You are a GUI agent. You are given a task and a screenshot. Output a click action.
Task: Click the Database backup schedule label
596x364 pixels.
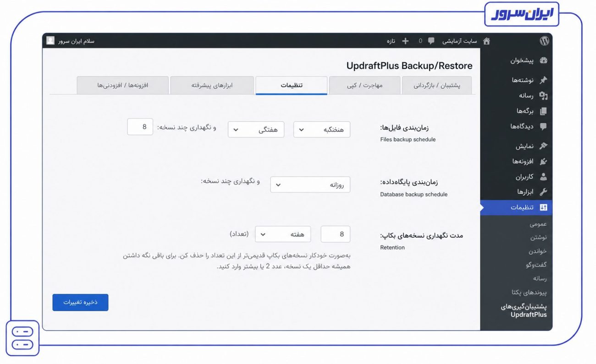click(414, 194)
